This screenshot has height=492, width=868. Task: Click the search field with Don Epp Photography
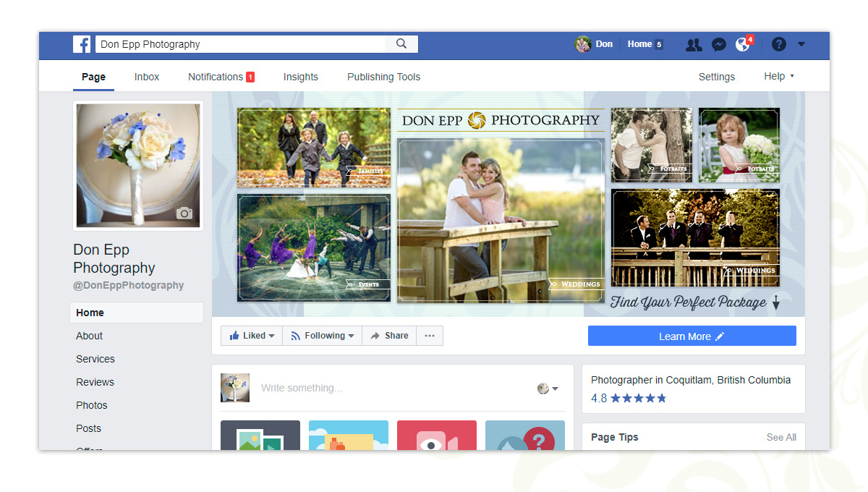pos(240,44)
